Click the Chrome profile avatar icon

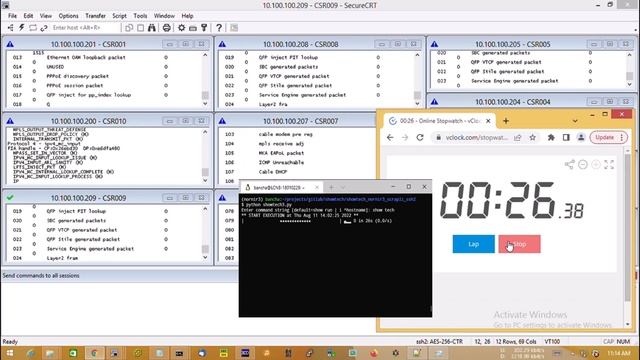coord(581,138)
